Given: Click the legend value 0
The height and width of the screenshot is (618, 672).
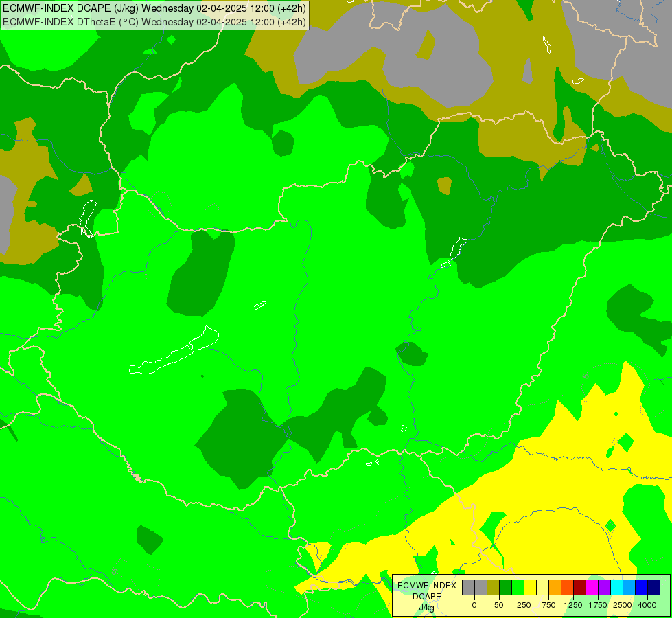Looking at the screenshot, I should [x=474, y=605].
